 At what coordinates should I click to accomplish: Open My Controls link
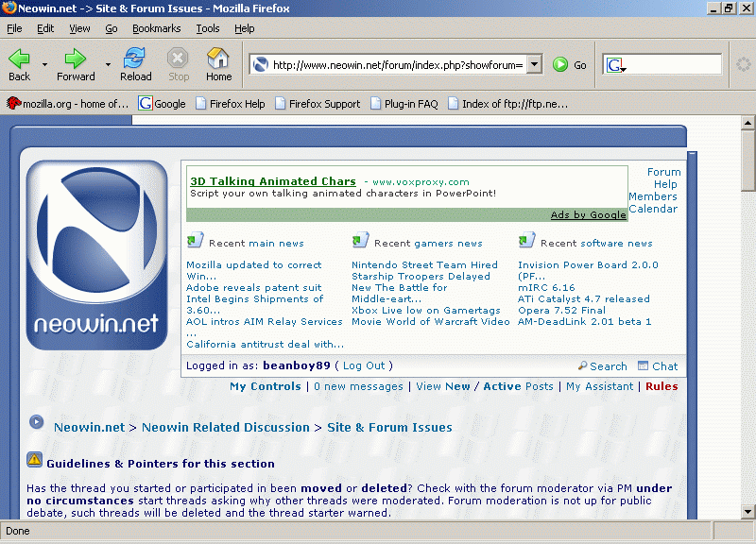point(266,386)
